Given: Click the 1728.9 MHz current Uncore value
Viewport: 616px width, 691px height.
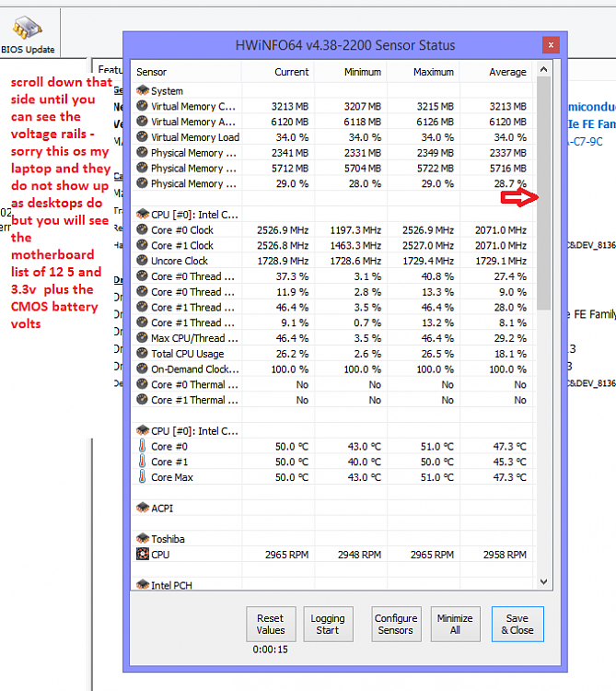Looking at the screenshot, I should [283, 261].
